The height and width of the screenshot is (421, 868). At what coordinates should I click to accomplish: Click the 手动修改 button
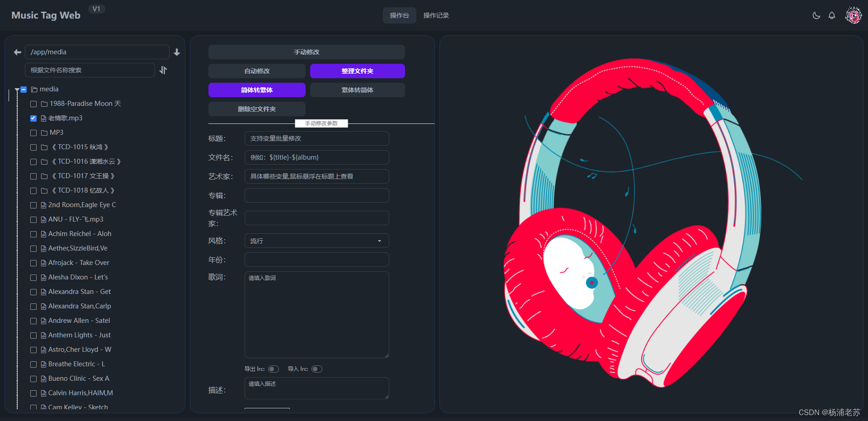[x=307, y=52]
